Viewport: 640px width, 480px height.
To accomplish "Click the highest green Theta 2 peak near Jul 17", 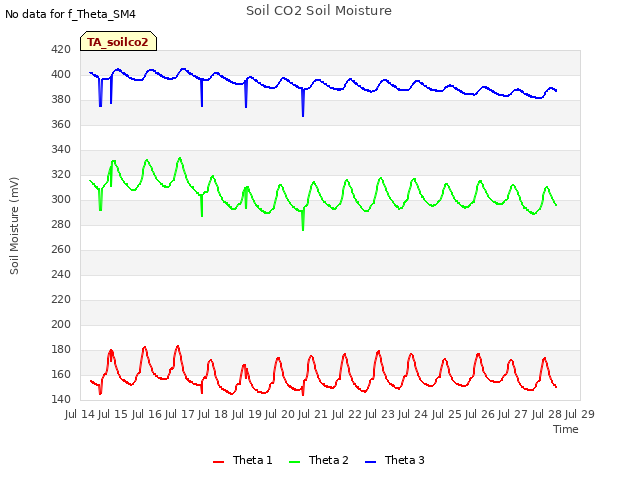I will tap(180, 158).
